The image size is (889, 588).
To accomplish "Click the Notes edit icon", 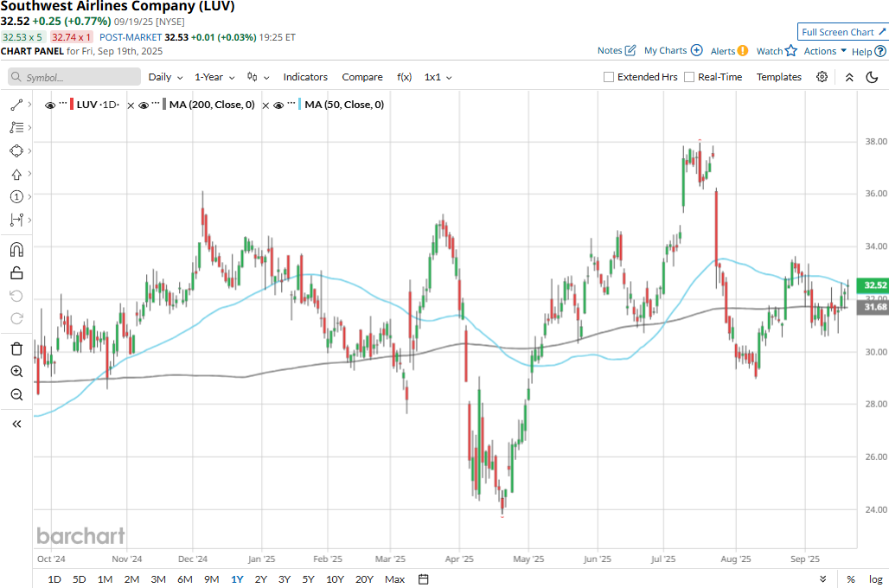I will coord(630,50).
